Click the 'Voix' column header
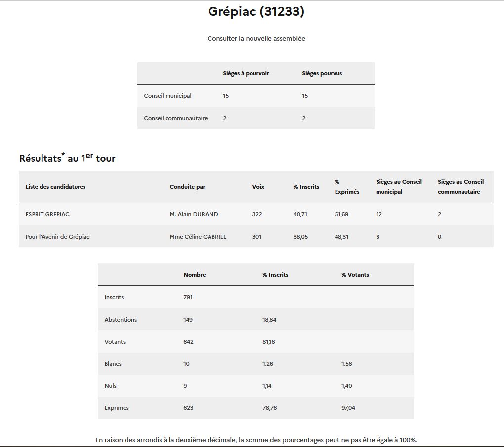504x447 pixels. [x=258, y=187]
